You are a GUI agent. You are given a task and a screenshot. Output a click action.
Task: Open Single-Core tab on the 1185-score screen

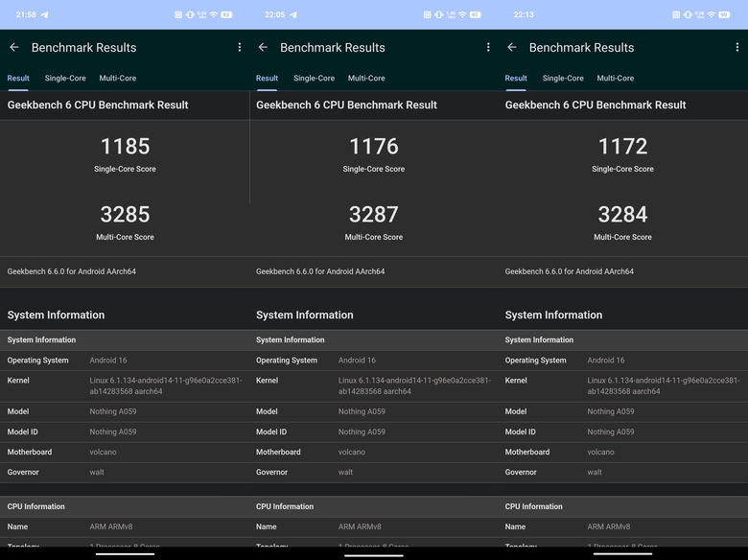(x=65, y=79)
